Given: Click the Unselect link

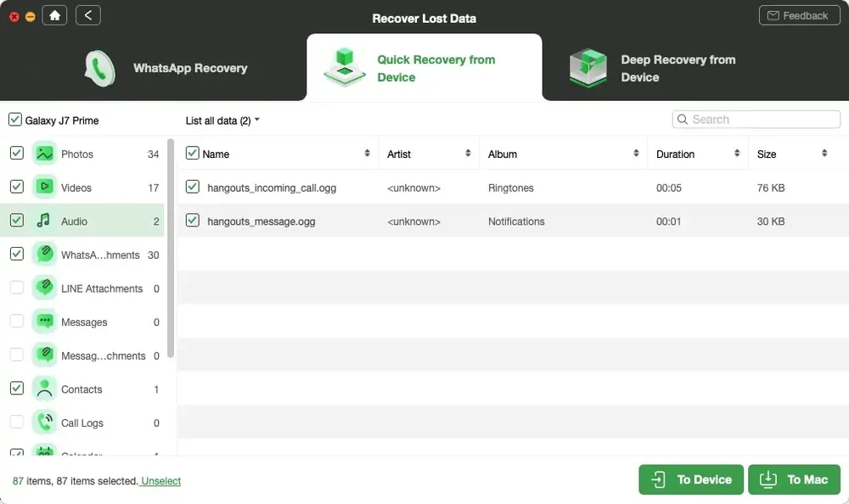Looking at the screenshot, I should [161, 481].
